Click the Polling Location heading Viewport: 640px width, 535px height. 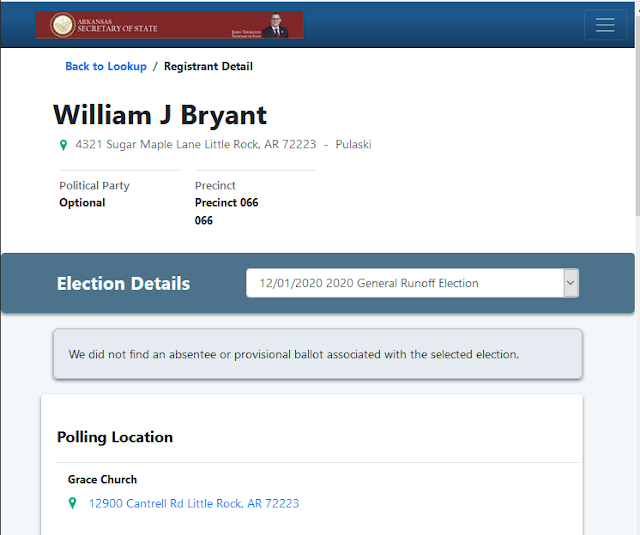point(115,437)
